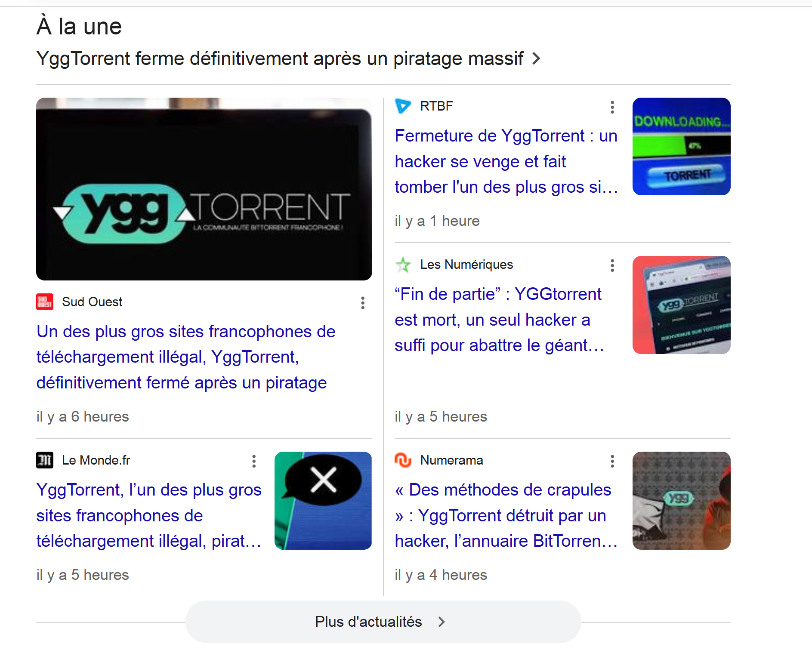Screen dimensions: 812x656
Task: Expand the YggTorrent ferme définitivement headline chevron
Action: [536, 59]
